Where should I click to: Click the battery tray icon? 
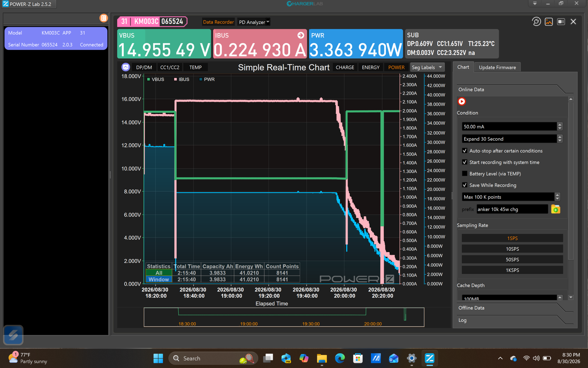click(x=547, y=358)
